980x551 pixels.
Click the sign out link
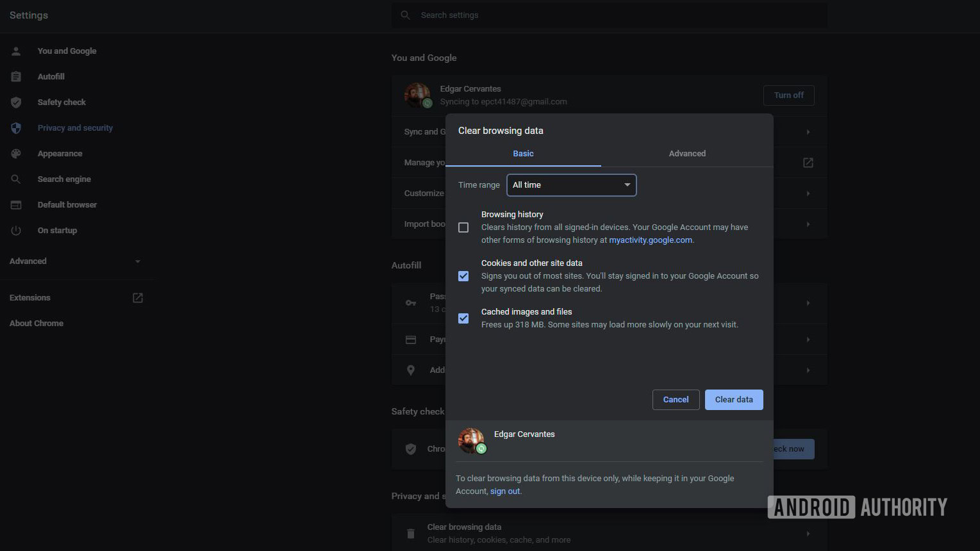click(505, 491)
